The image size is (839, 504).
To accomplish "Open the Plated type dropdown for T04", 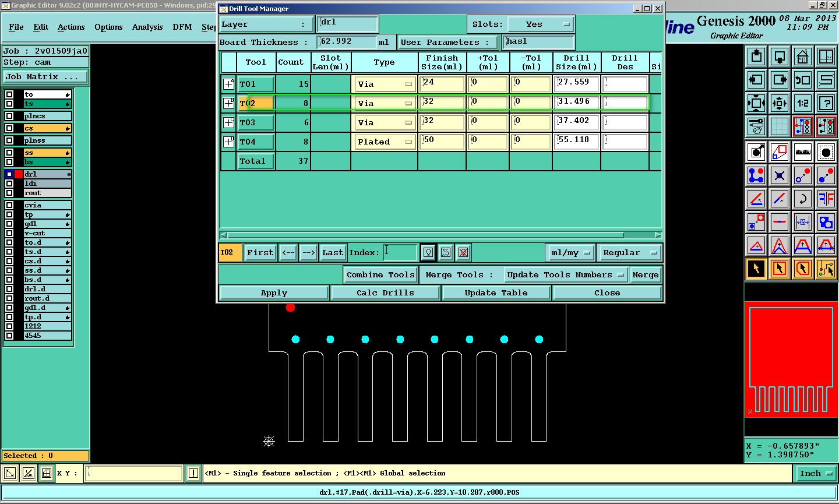I will tap(384, 142).
